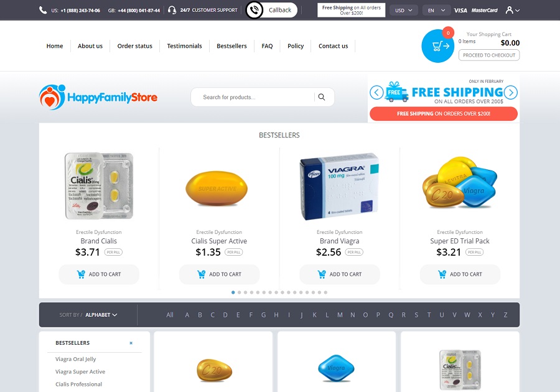Click the search magnifier icon
This screenshot has width=560, height=392.
(322, 97)
